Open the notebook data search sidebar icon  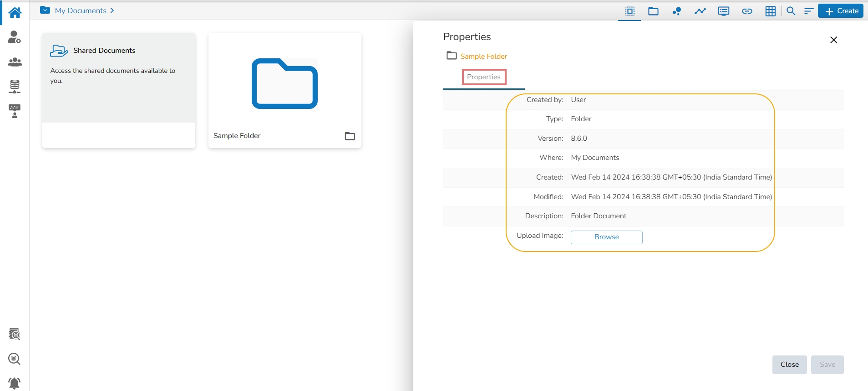15,334
